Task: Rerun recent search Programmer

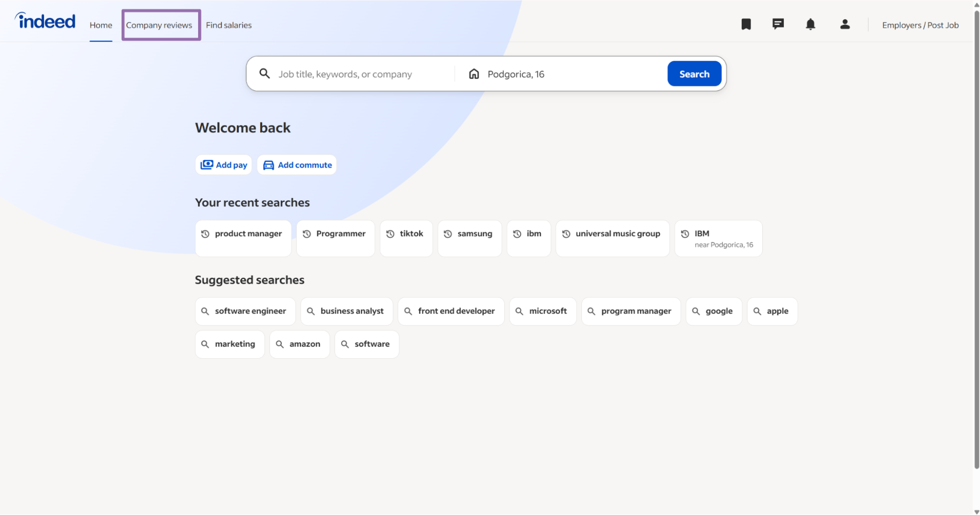Action: [x=335, y=238]
